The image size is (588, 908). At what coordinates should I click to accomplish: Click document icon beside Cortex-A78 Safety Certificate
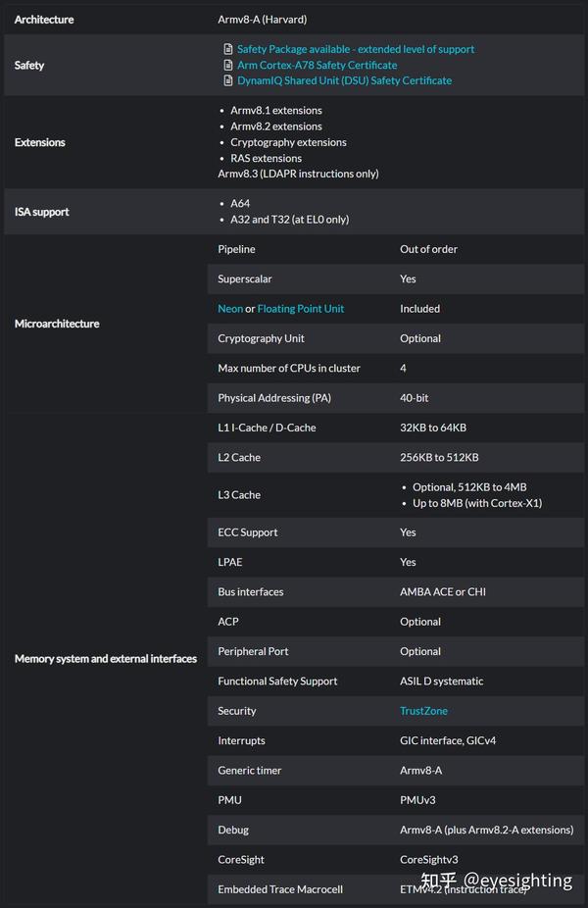pyautogui.click(x=228, y=65)
